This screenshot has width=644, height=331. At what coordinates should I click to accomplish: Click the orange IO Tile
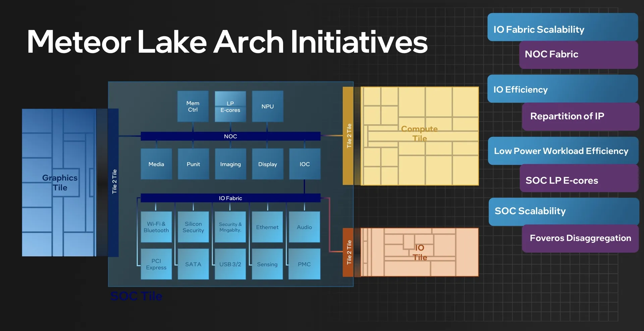point(419,252)
